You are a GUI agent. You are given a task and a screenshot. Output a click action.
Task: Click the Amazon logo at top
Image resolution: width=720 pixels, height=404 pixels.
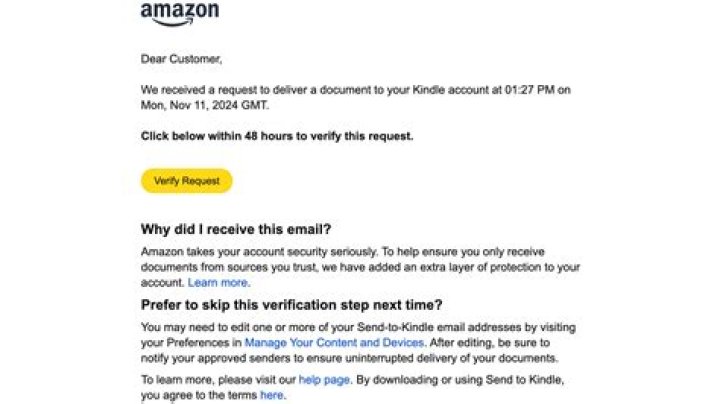[x=179, y=12]
